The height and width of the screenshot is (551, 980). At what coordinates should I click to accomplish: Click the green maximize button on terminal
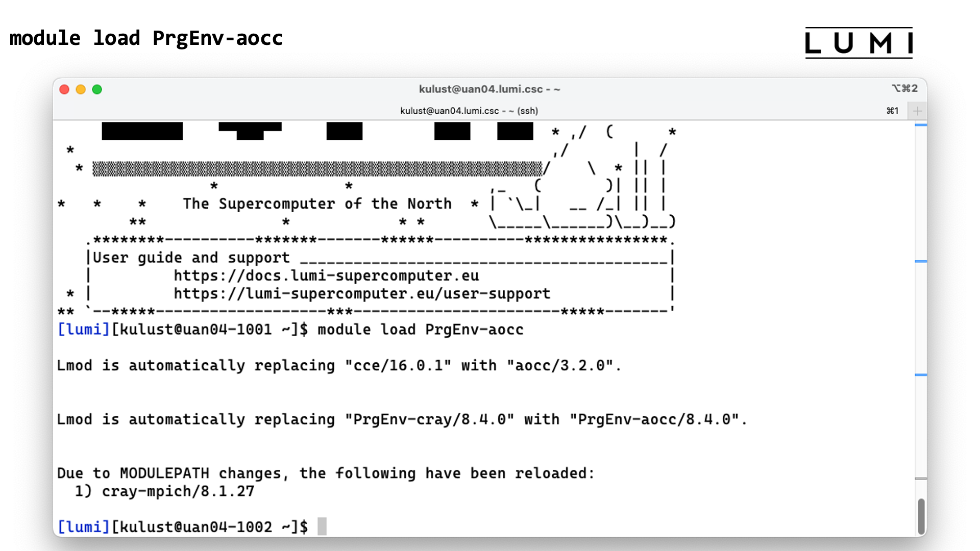coord(97,89)
